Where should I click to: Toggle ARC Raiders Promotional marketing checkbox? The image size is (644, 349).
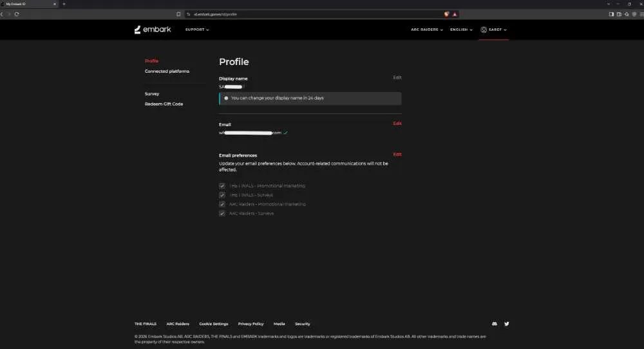222,204
